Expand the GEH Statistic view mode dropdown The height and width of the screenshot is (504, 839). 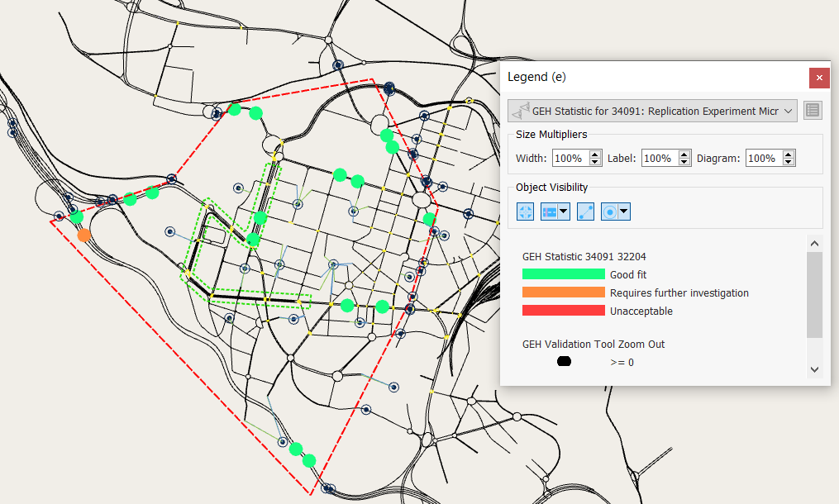[788, 111]
